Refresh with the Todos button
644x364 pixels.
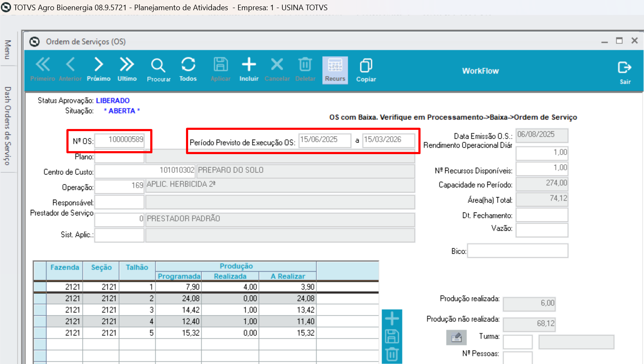click(188, 69)
